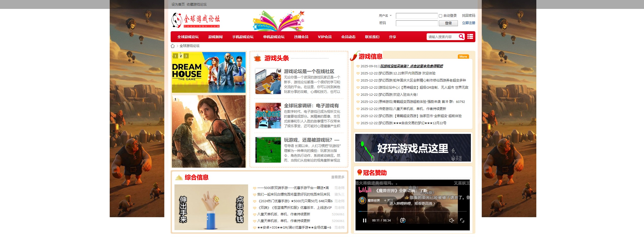Viewport: 644px width, 237px height.
Task: Pause the playing bilibili video
Action: (364, 220)
